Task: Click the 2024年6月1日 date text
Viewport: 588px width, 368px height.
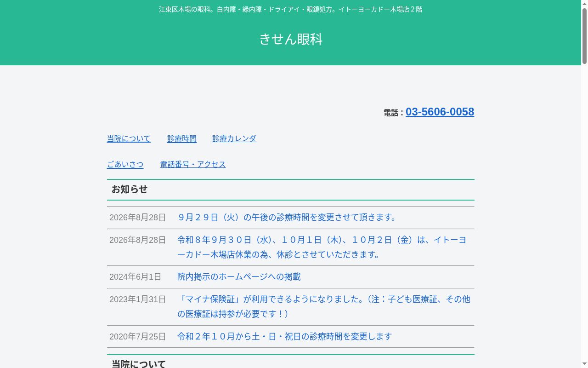Action: tap(136, 277)
